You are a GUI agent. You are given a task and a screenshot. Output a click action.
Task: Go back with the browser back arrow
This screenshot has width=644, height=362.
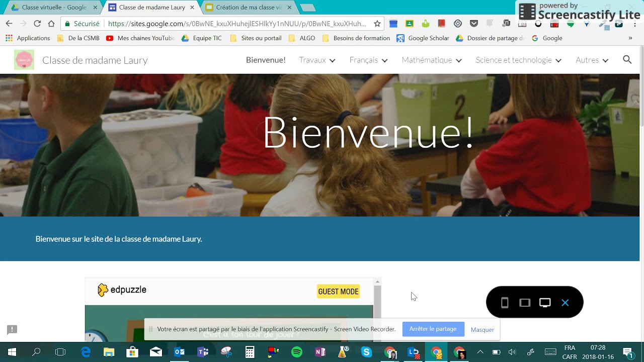coord(9,24)
